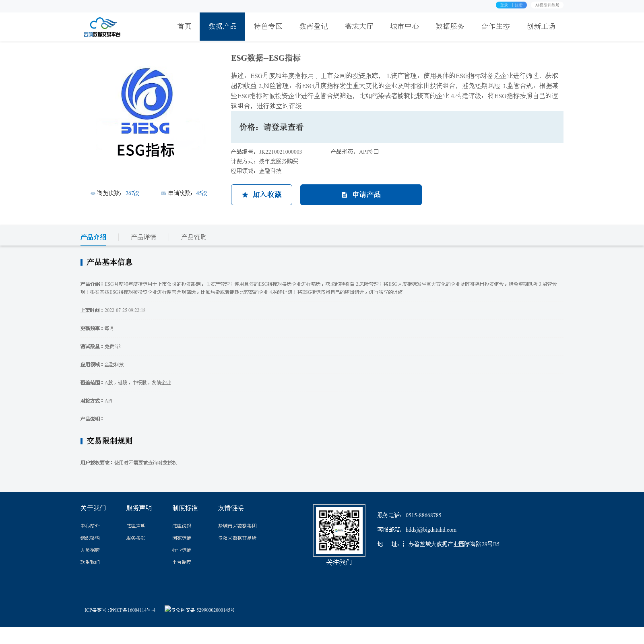The width and height of the screenshot is (644, 644).
Task: Open the AI模型训练场 link
Action: click(547, 5)
